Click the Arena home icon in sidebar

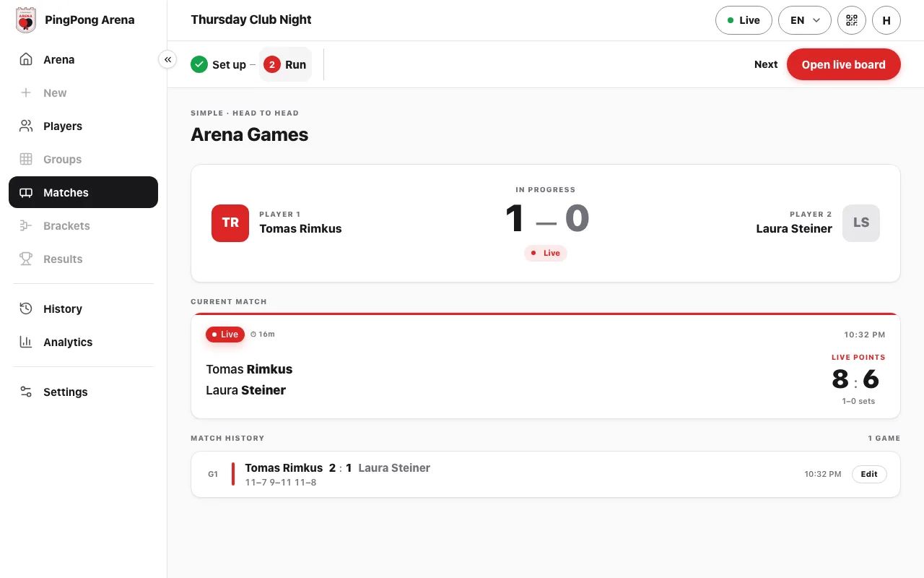point(26,59)
